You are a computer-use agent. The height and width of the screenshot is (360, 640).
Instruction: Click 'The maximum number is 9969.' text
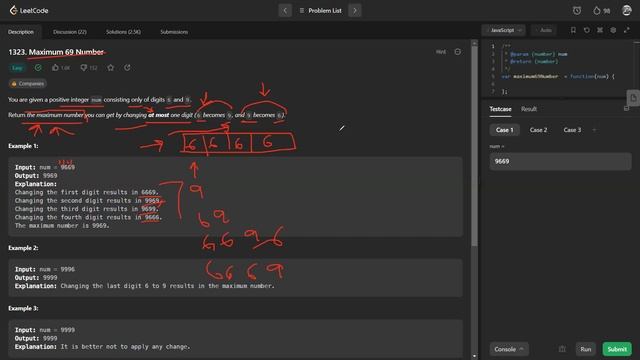tap(62, 225)
